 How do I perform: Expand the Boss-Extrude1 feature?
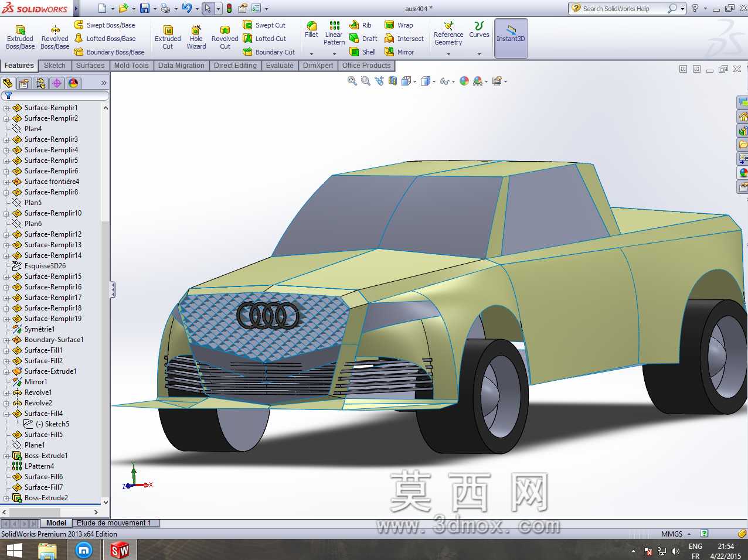click(6, 456)
